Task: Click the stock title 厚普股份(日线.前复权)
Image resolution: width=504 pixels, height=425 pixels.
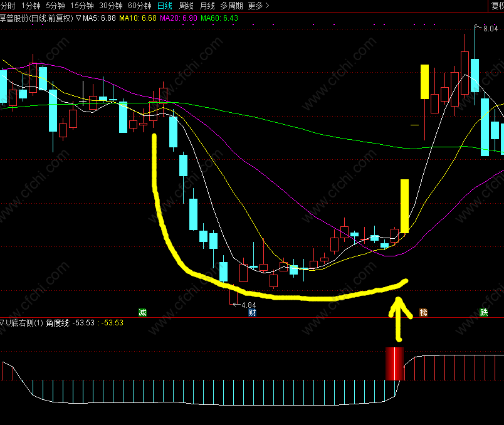Action: coord(36,18)
